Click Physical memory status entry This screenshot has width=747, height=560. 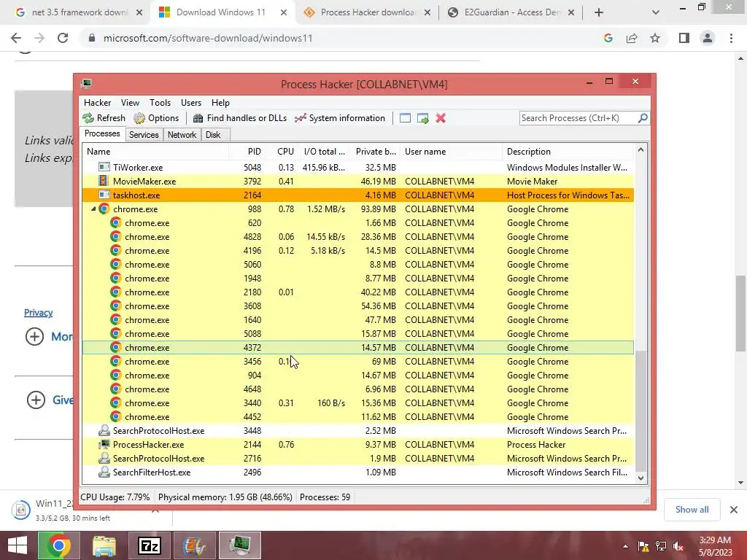[x=225, y=497]
